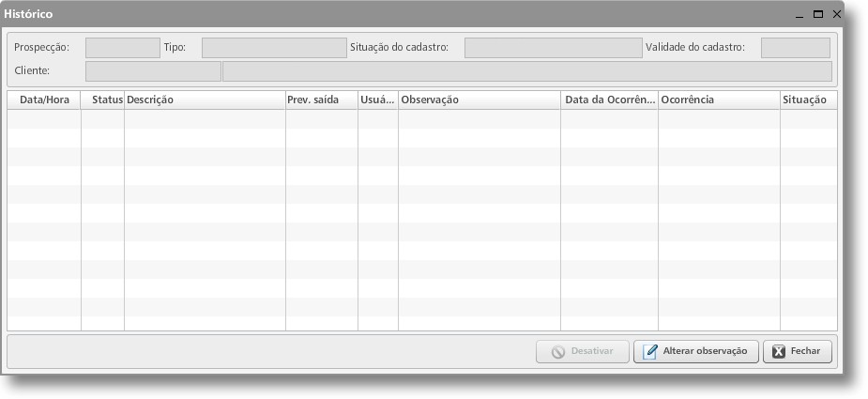The width and height of the screenshot is (868, 399).
Task: Sort by Data da Ocorrên... column
Action: (610, 100)
